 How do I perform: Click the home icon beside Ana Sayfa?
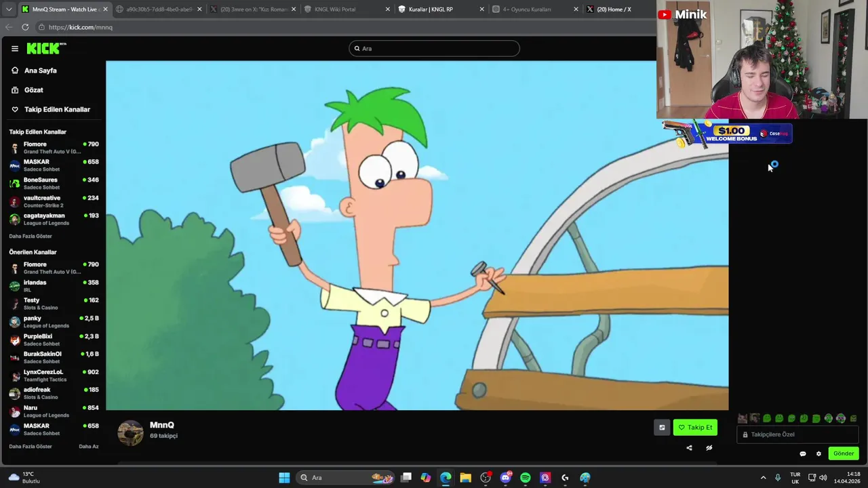[x=15, y=70]
